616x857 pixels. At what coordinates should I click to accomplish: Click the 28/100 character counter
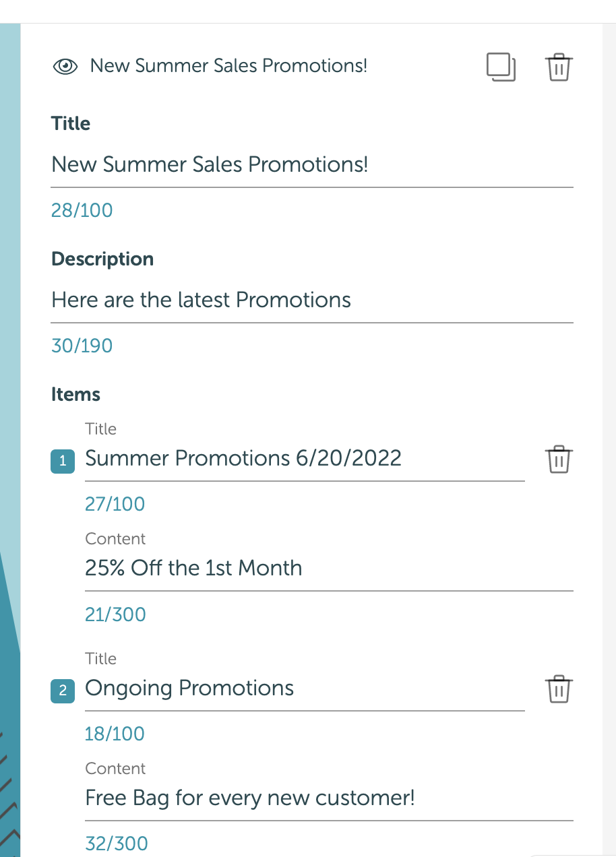pos(82,210)
